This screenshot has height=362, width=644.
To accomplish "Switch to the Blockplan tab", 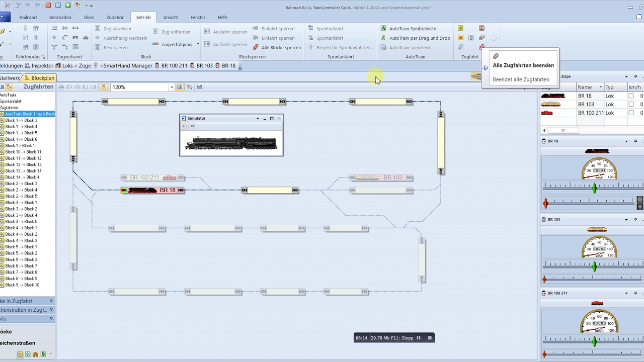I will [40, 78].
